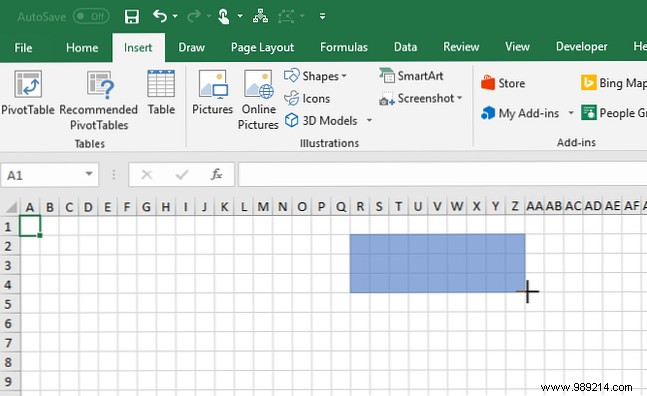
Task: Click the formula bar expand dots handle
Action: click(x=113, y=175)
